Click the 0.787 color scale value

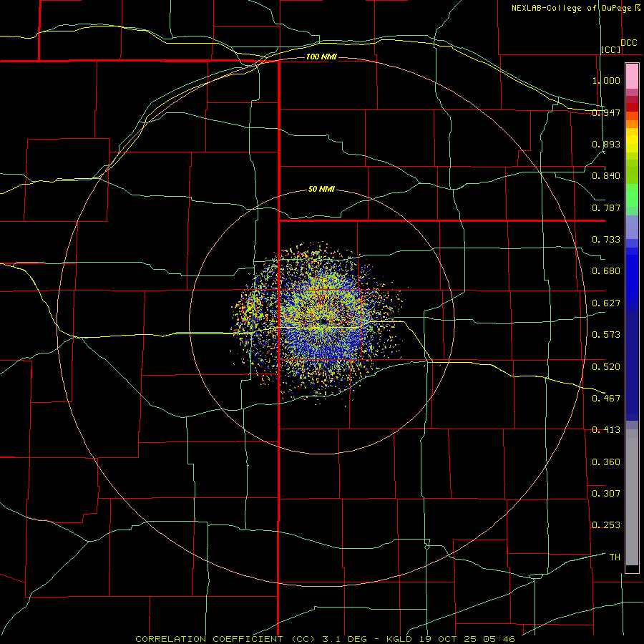pos(606,208)
